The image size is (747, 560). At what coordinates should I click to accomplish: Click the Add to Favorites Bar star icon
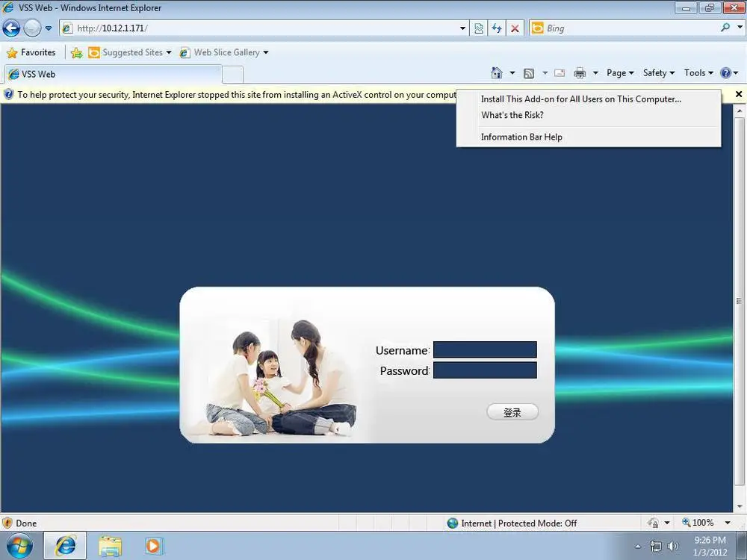coord(76,53)
